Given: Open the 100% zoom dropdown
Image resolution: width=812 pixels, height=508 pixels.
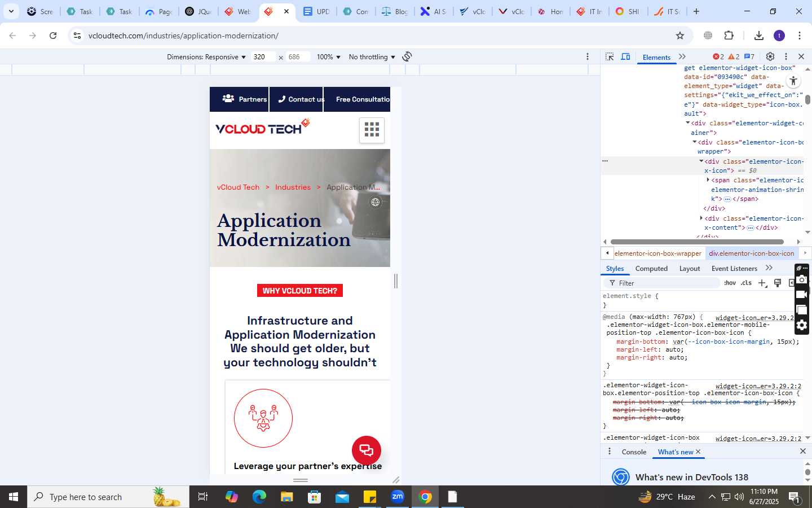Looking at the screenshot, I should [328, 57].
